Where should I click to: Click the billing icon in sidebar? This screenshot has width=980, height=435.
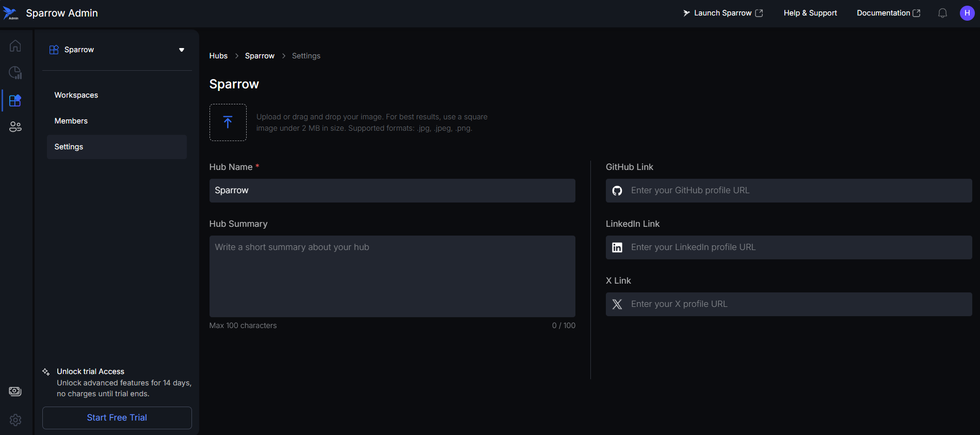pos(15,392)
